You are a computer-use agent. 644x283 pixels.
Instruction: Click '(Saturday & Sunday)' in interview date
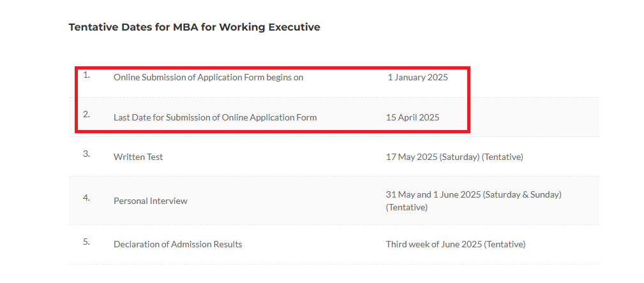[522, 194]
